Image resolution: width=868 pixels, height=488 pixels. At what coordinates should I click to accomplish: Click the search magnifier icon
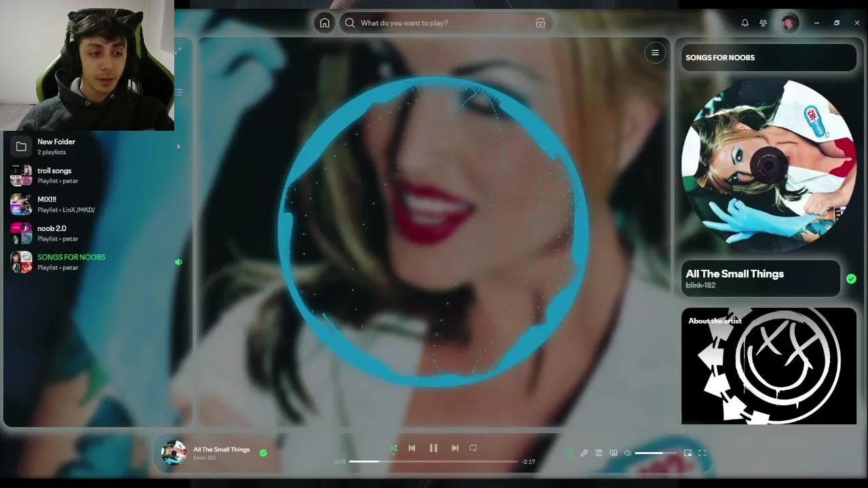[350, 23]
